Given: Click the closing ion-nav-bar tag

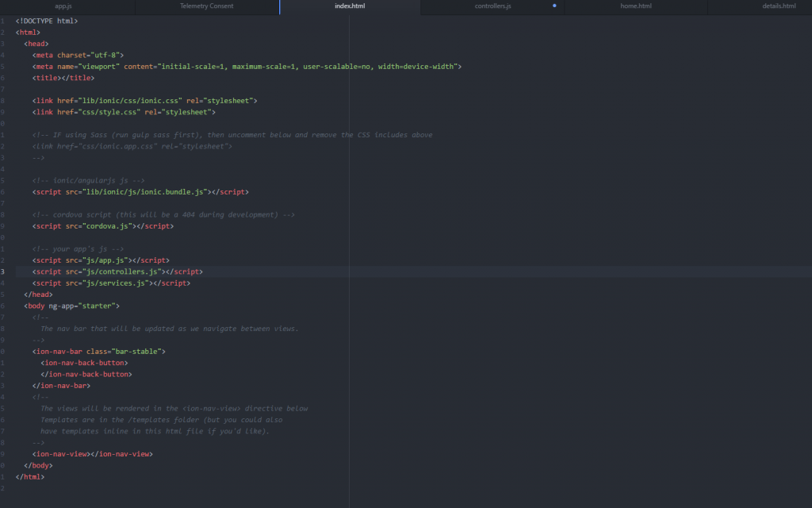Looking at the screenshot, I should (61, 386).
